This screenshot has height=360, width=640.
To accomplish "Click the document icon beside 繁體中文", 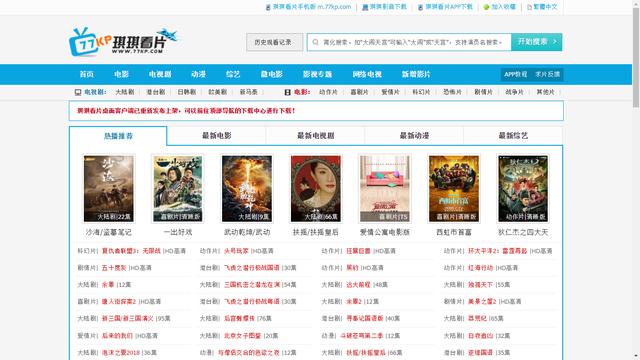I will pos(529,7).
